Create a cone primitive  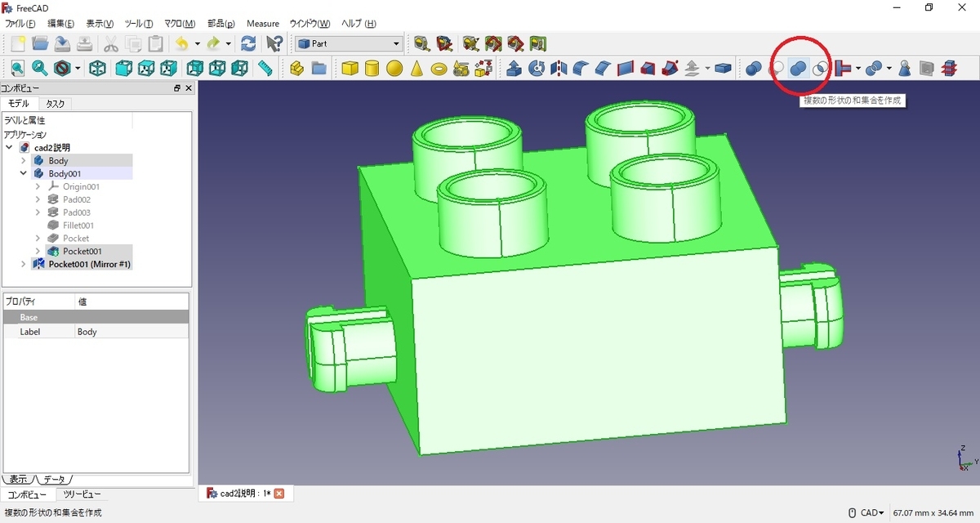click(x=416, y=69)
